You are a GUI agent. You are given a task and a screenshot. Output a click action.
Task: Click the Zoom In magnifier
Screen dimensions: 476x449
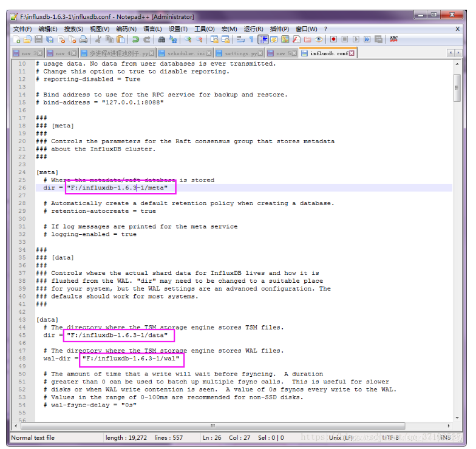(x=188, y=39)
